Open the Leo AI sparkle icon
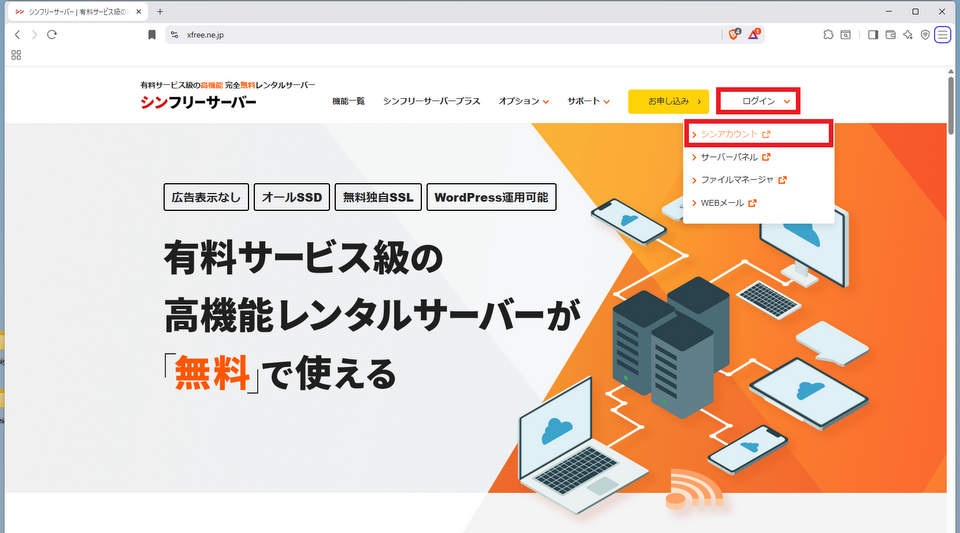Viewport: 960px width, 533px height. point(907,34)
